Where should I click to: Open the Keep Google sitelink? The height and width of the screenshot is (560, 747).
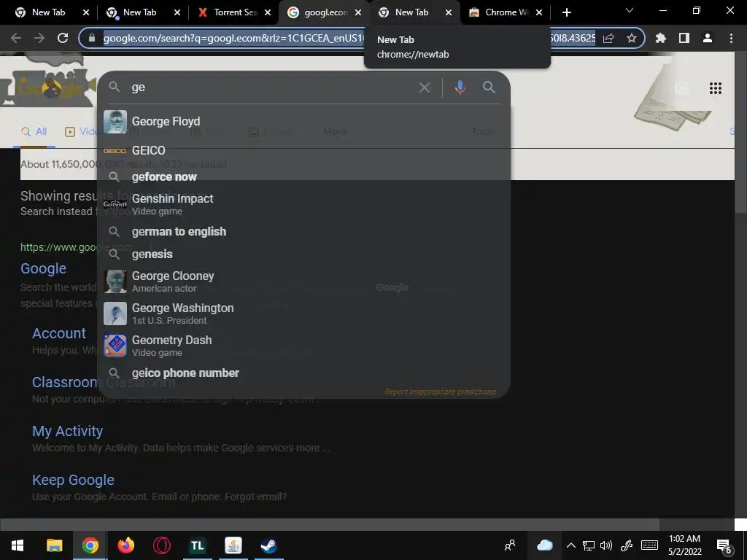tap(74, 480)
